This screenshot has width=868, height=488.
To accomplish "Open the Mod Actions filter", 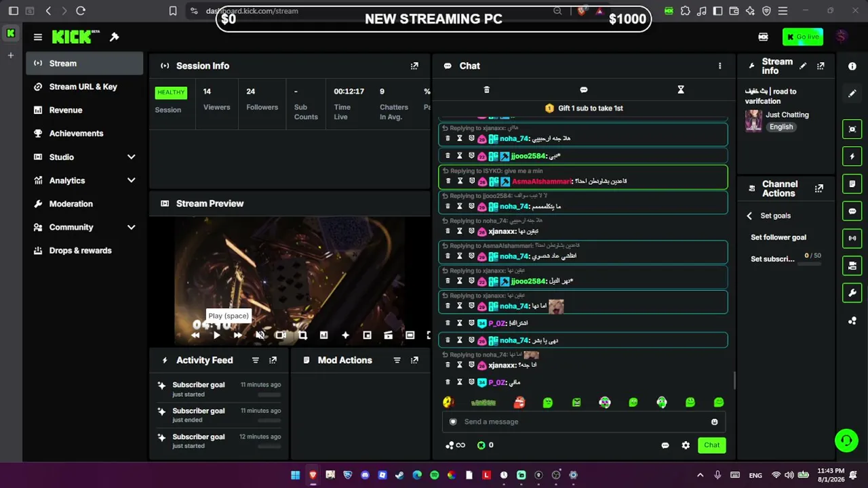I will [397, 361].
